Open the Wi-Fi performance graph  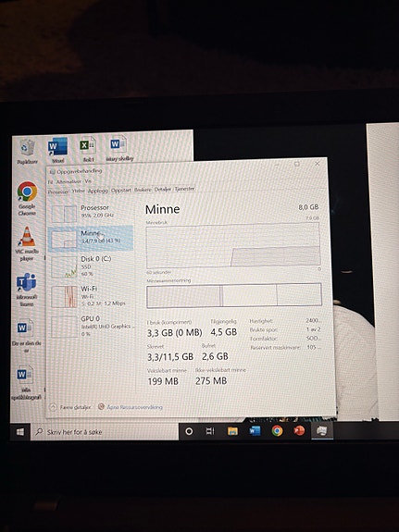91,296
